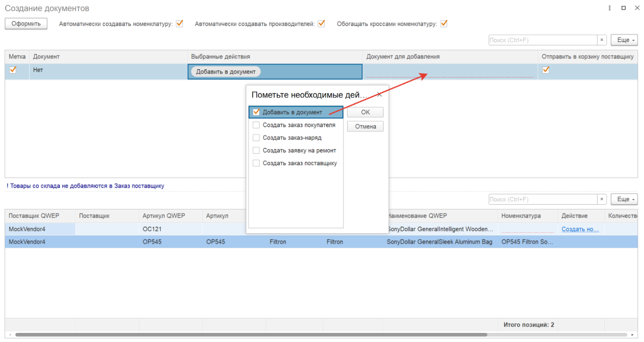Expand the lower 'Еще' dropdown menu
644x342 pixels.
pyautogui.click(x=624, y=199)
